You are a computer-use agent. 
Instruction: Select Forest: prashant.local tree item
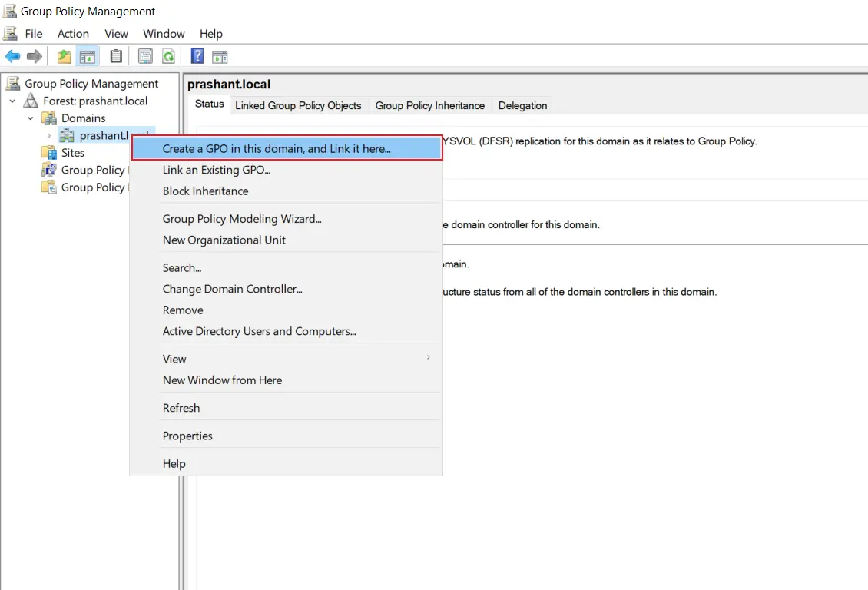(x=95, y=101)
